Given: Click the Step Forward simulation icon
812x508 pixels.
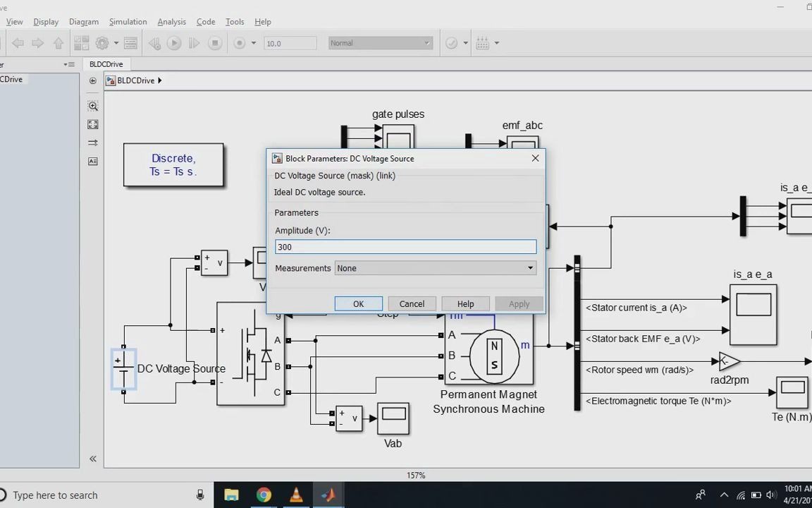Looking at the screenshot, I should [x=194, y=43].
